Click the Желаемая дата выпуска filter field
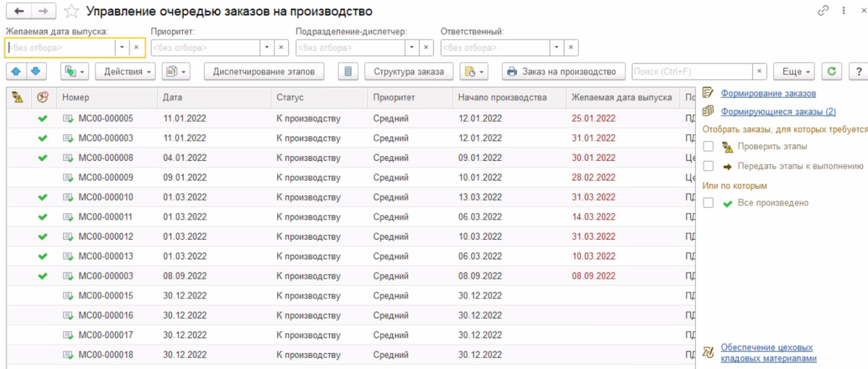 coord(60,47)
